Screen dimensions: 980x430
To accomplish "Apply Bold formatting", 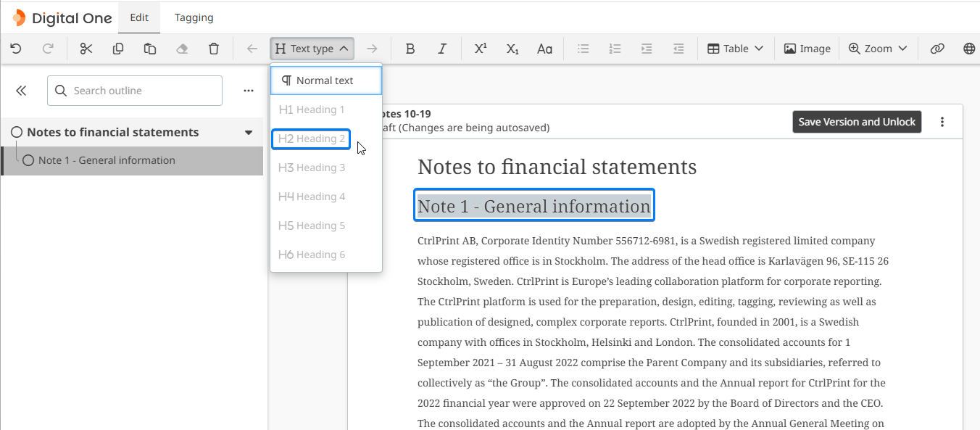I will [410, 49].
